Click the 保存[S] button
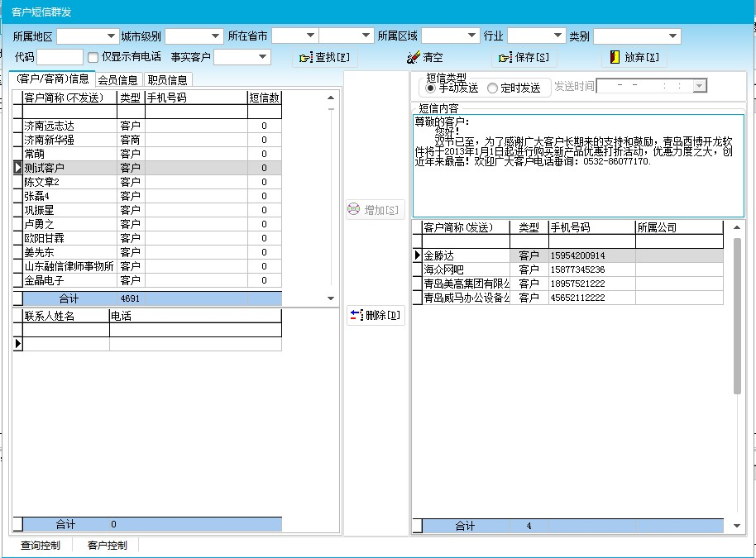 coord(524,57)
